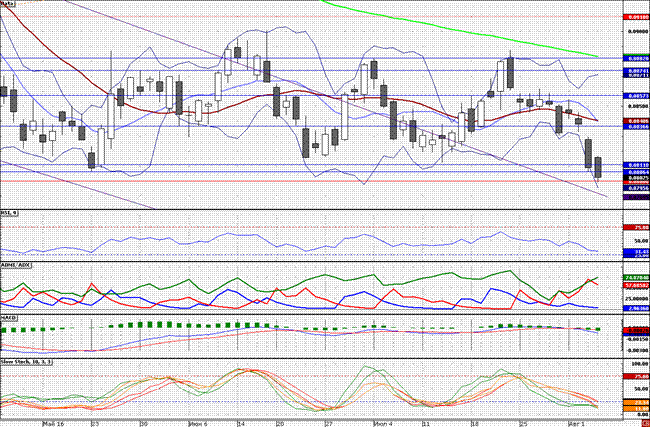Click the blue 2.96360 ADX value label
650x427 pixels.
[x=637, y=308]
